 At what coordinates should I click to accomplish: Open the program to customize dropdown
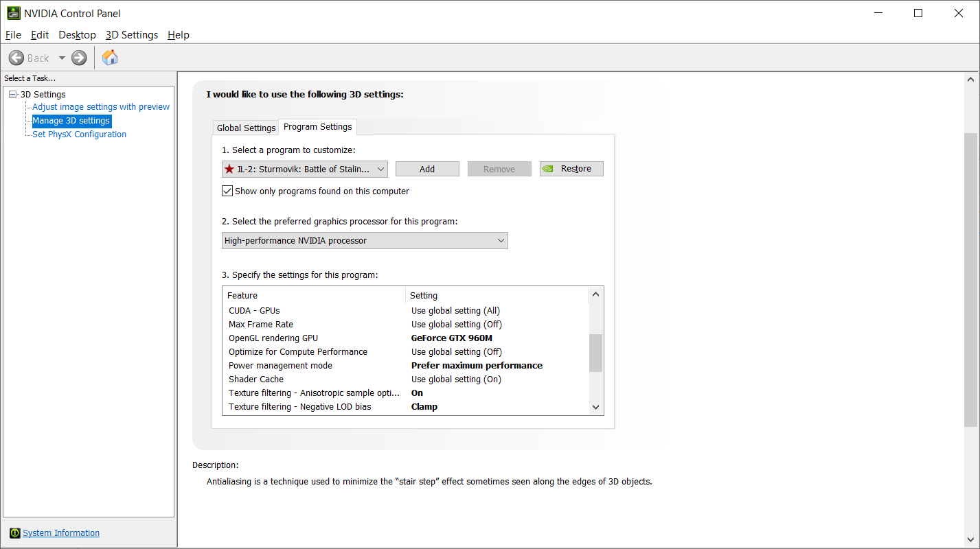305,169
